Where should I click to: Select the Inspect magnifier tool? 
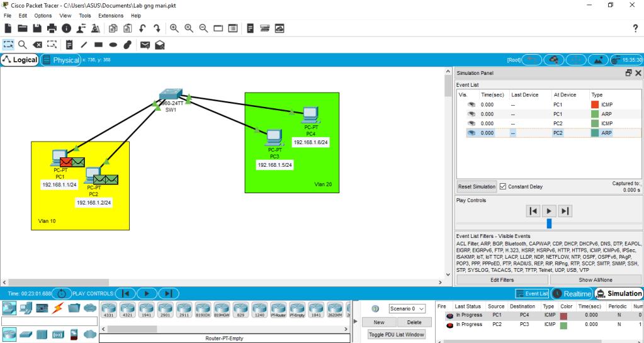click(22, 45)
